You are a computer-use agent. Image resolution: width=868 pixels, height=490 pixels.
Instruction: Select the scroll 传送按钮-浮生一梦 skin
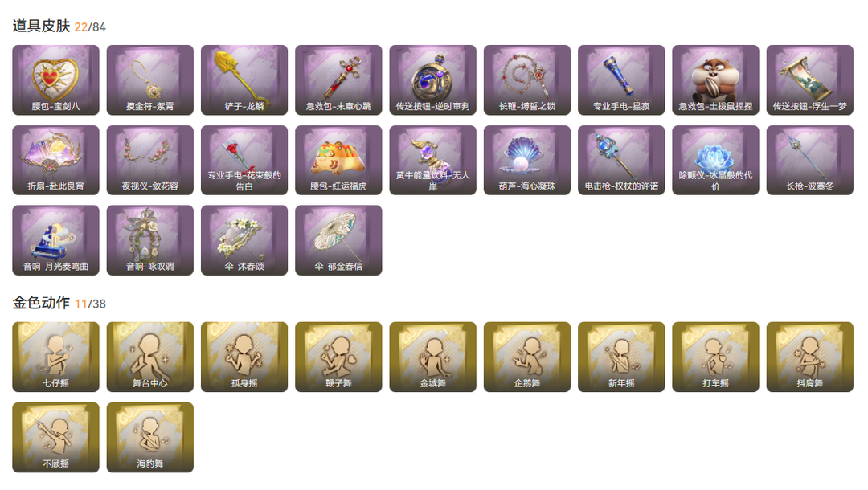coord(810,80)
